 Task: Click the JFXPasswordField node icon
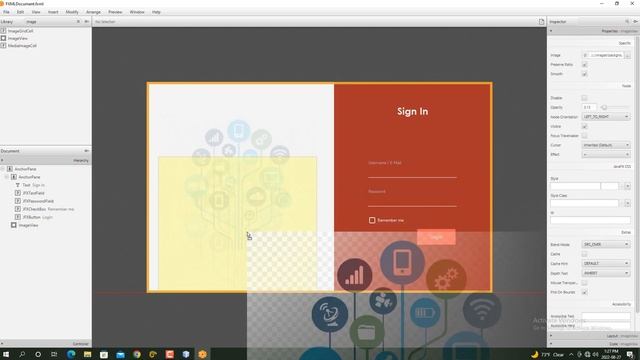18,201
